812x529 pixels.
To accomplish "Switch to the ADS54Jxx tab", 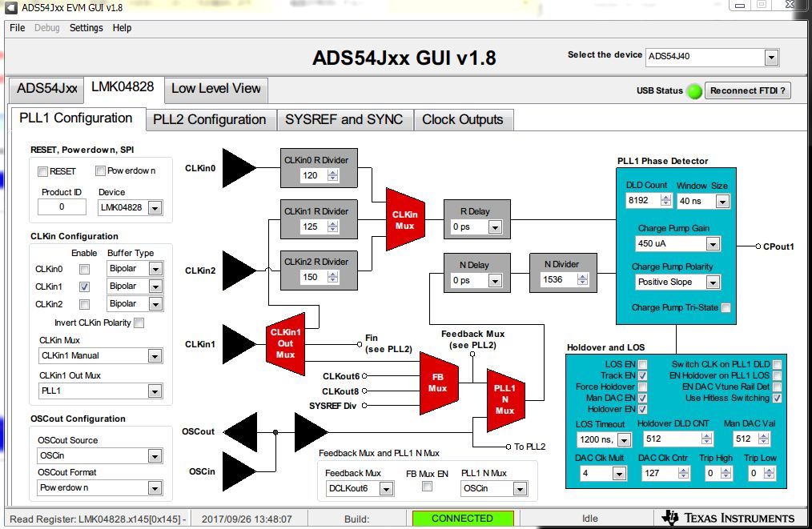I will (46, 89).
